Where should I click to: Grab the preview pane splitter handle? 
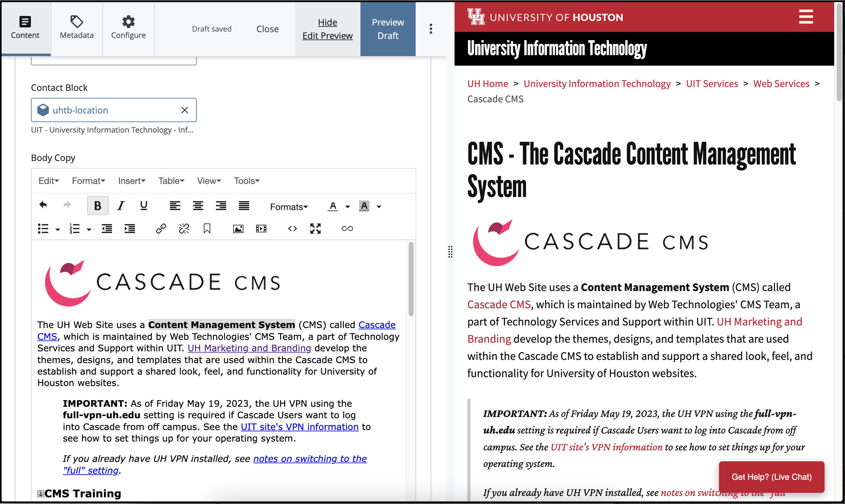point(450,252)
